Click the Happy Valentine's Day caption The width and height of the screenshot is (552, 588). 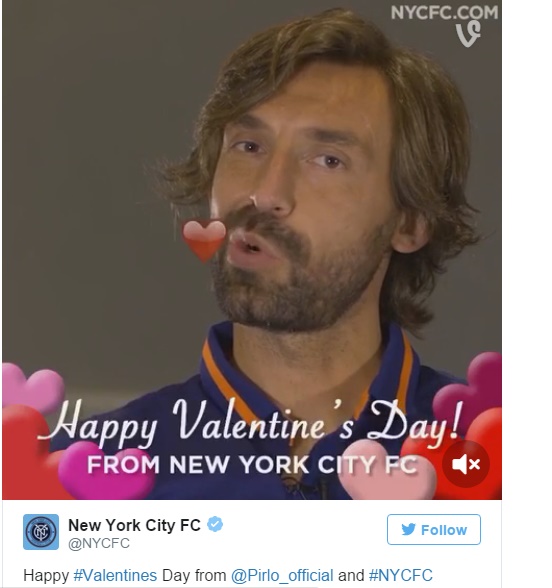pyautogui.click(x=250, y=424)
